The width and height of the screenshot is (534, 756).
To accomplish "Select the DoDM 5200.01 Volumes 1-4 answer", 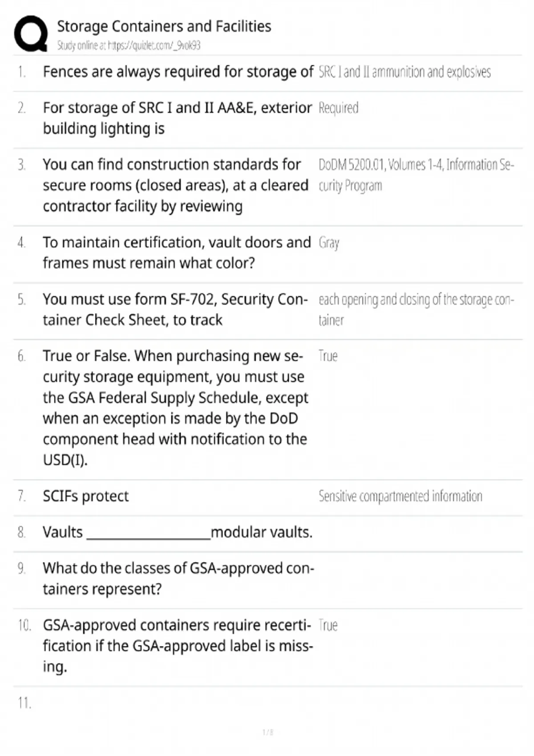I will (416, 175).
